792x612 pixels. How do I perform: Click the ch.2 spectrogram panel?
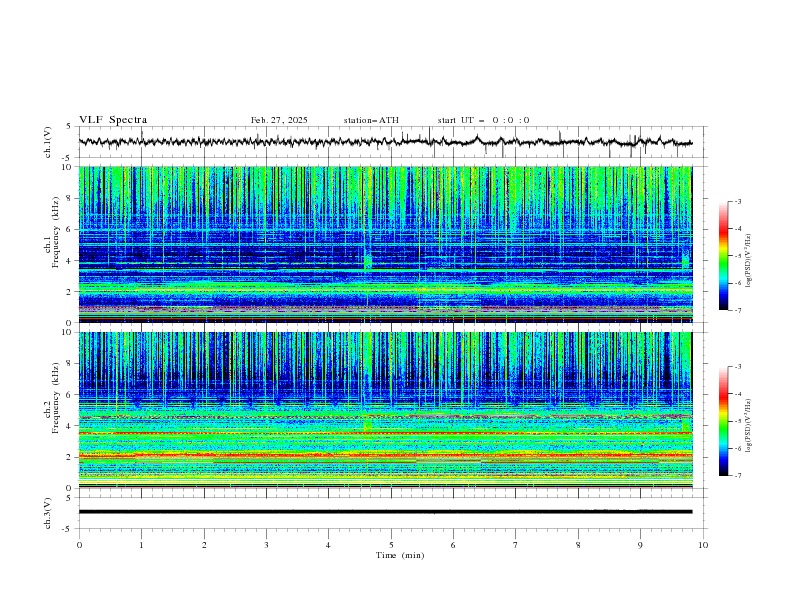[x=385, y=410]
